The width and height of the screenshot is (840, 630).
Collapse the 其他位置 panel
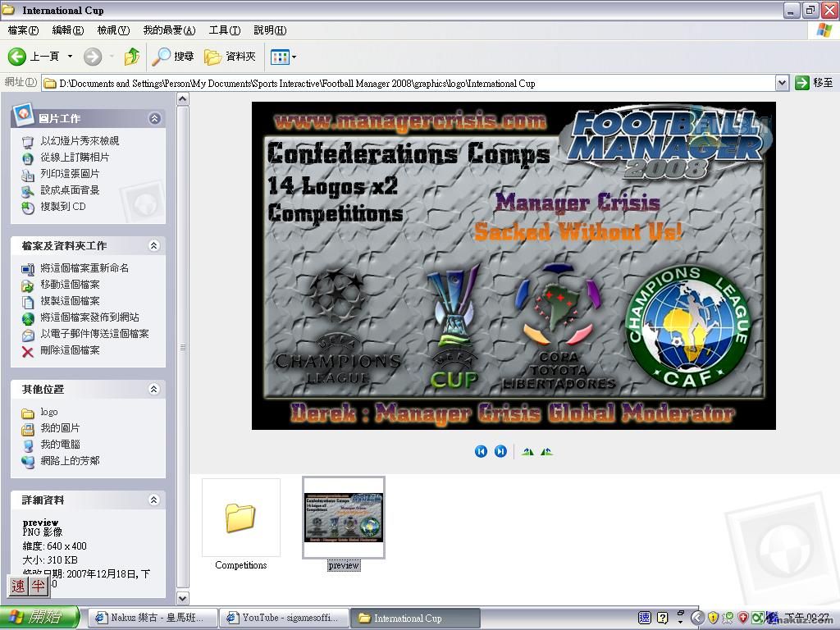tap(153, 389)
